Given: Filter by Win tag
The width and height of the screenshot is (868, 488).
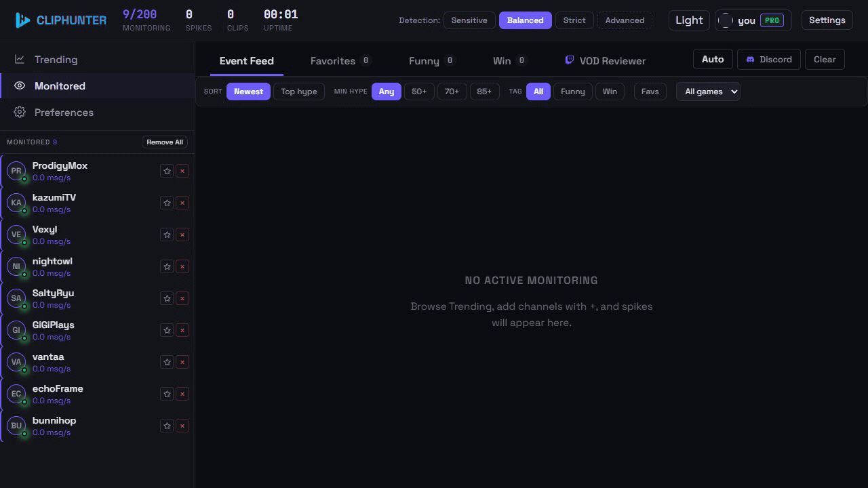Looking at the screenshot, I should 610,91.
